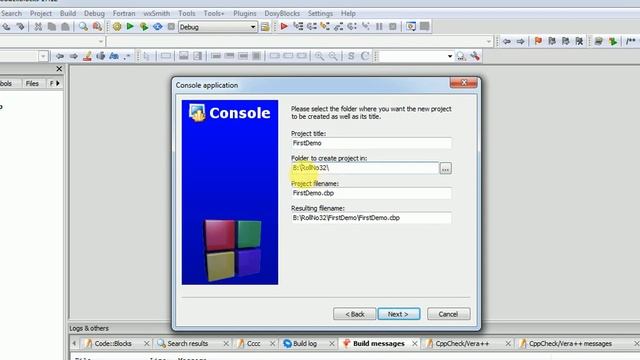Click the Project title field
Image resolution: width=640 pixels, height=360 pixels.
click(x=371, y=143)
